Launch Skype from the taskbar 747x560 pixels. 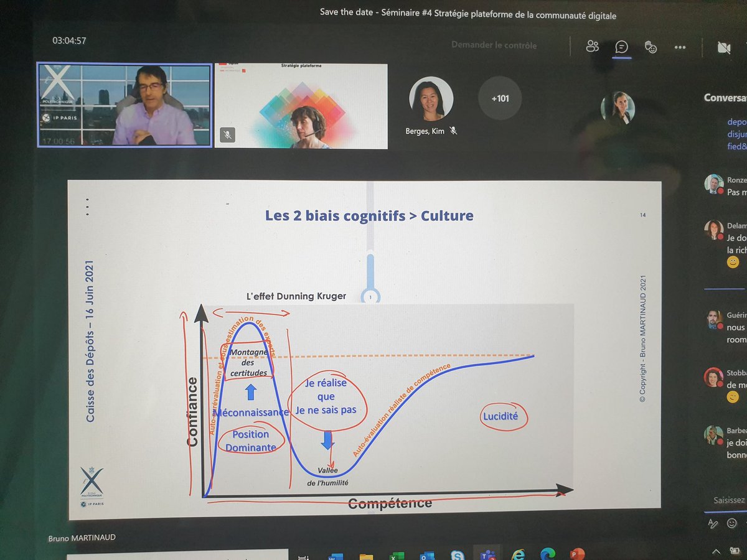[x=456, y=556]
